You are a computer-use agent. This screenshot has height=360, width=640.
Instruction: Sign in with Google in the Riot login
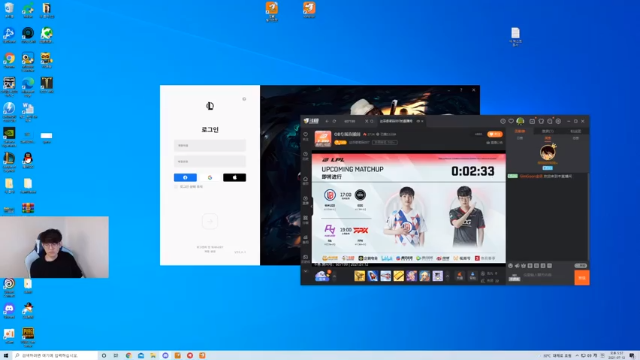click(x=210, y=178)
